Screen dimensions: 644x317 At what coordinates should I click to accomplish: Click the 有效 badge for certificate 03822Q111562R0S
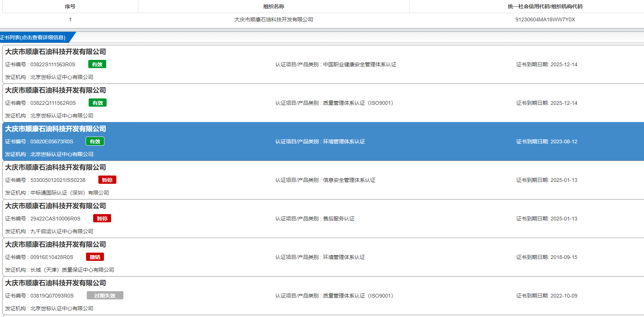[98, 103]
